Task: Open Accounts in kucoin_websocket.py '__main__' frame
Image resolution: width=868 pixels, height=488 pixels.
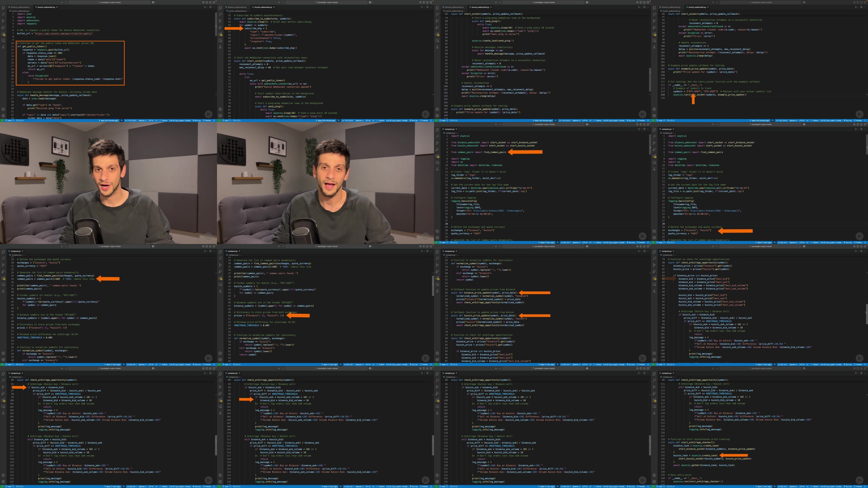Action: tap(654, 109)
